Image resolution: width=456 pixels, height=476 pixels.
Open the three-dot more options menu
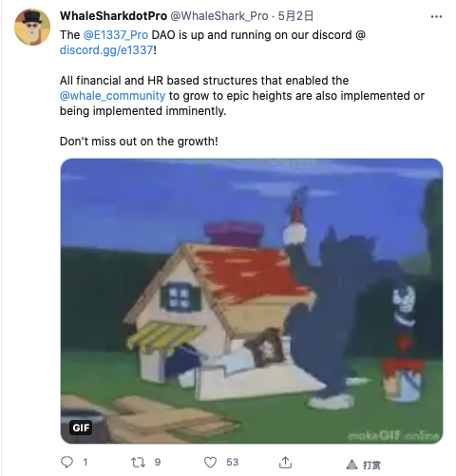pos(436,16)
